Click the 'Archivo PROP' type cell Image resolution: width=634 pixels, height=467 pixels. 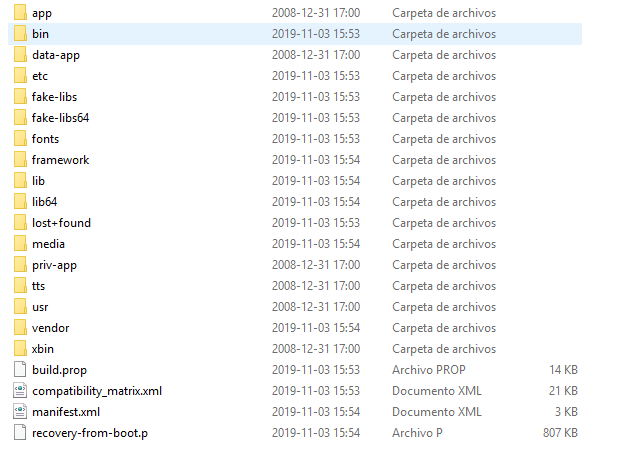coord(429,370)
